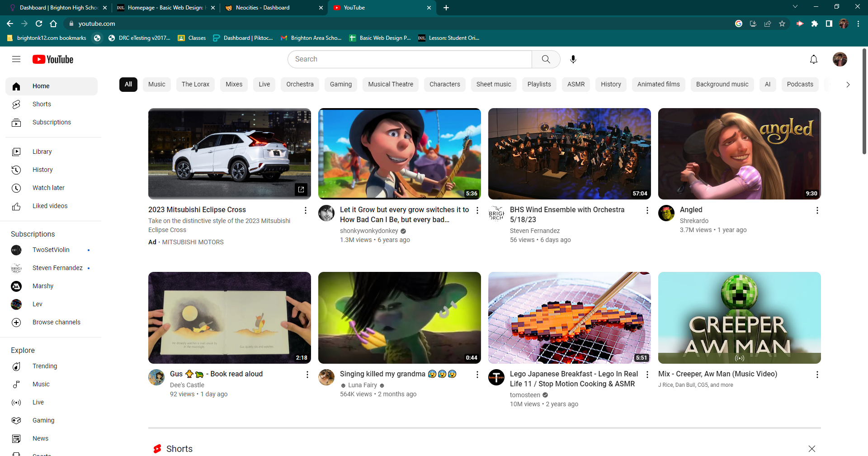Open News under Explore
The width and height of the screenshot is (868, 456).
(52, 438)
